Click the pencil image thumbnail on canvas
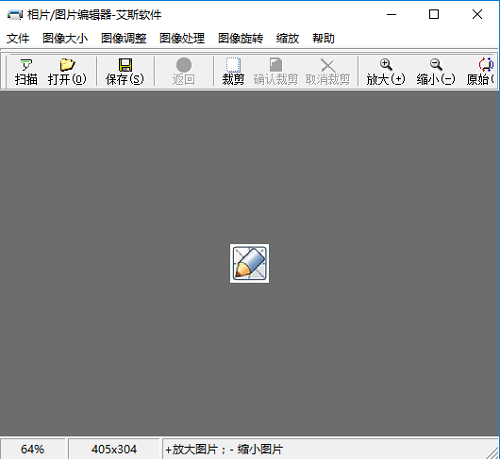Viewport: 500px width, 459px height. tap(249, 263)
